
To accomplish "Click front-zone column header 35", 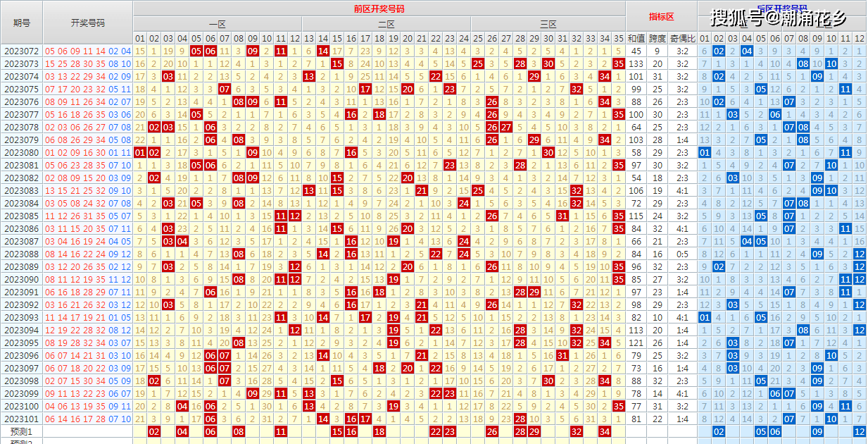I will 619,38.
